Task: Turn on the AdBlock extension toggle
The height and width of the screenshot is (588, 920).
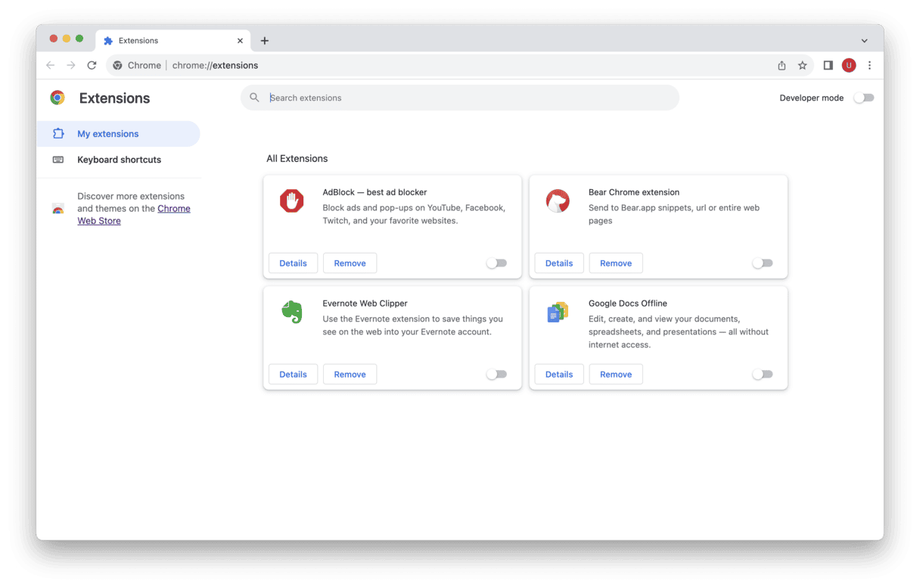Action: click(496, 263)
